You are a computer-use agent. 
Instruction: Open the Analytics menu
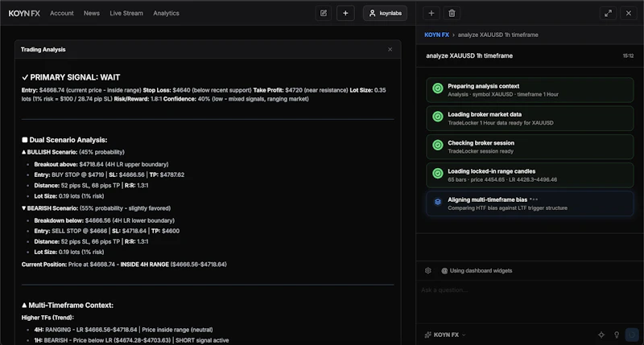click(166, 13)
